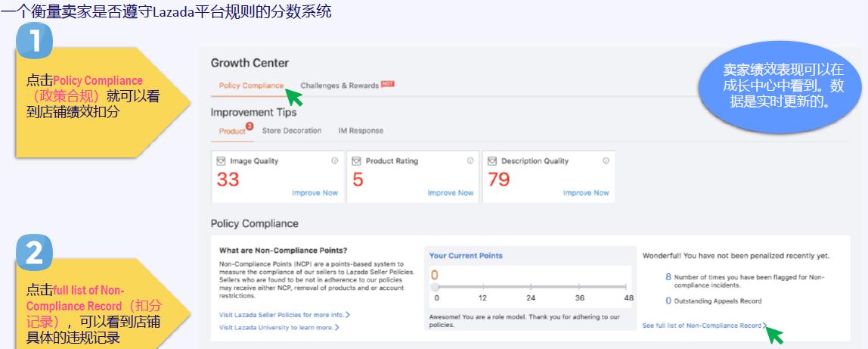
Task: Click the 24 mark on points scale
Action: (x=531, y=298)
